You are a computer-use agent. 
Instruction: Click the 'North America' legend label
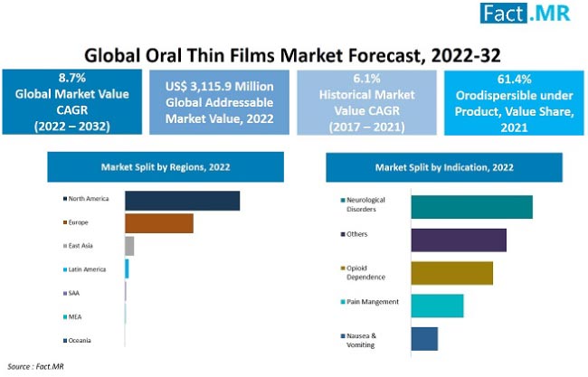[89, 199]
